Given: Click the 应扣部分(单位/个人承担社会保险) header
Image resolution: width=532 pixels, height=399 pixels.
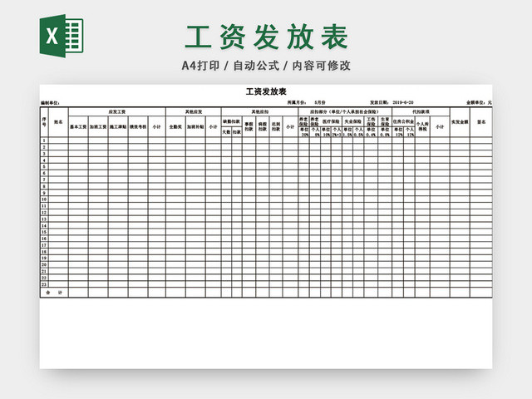Looking at the screenshot, I should 345,111.
